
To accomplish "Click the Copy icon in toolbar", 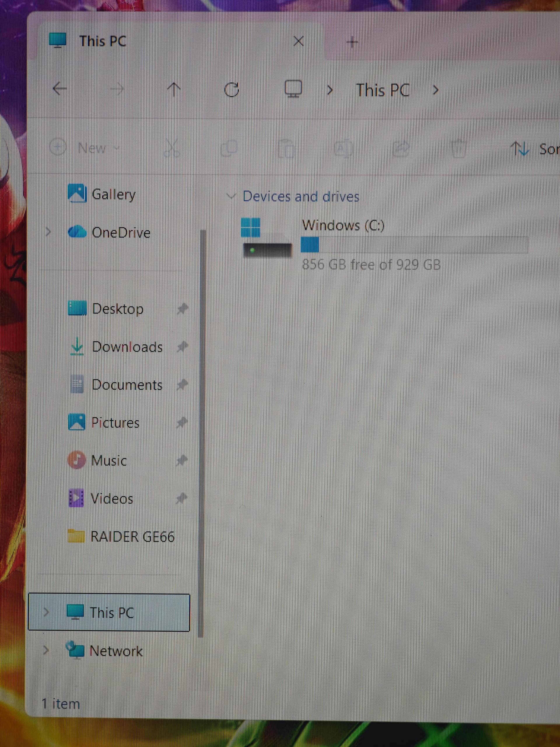I will click(x=230, y=148).
